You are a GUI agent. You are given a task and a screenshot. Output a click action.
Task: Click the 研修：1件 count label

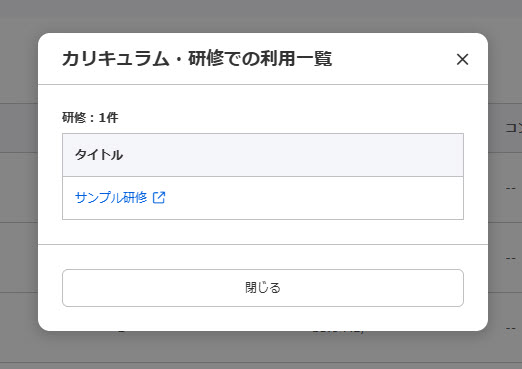click(x=90, y=117)
